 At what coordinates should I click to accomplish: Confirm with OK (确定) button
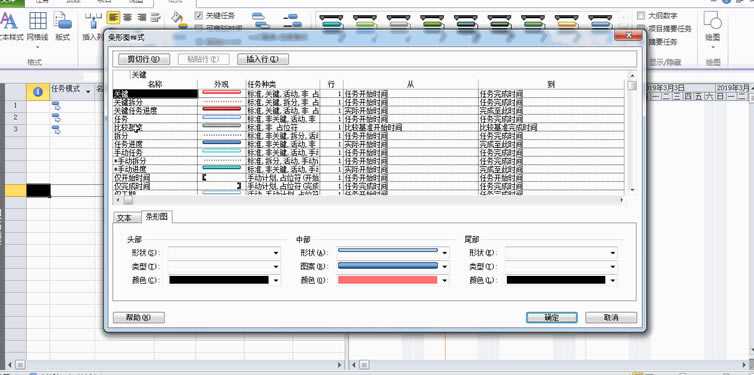[551, 318]
